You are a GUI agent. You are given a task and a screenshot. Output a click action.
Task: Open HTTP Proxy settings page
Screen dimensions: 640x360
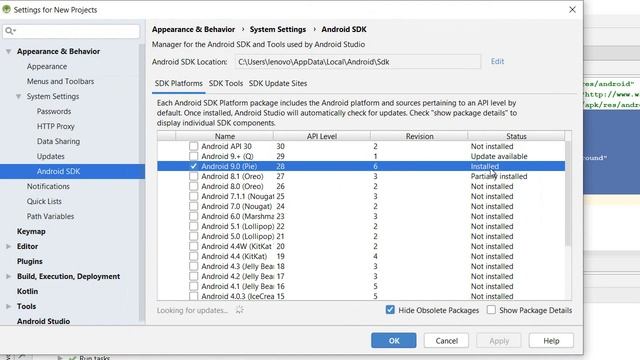pos(56,127)
